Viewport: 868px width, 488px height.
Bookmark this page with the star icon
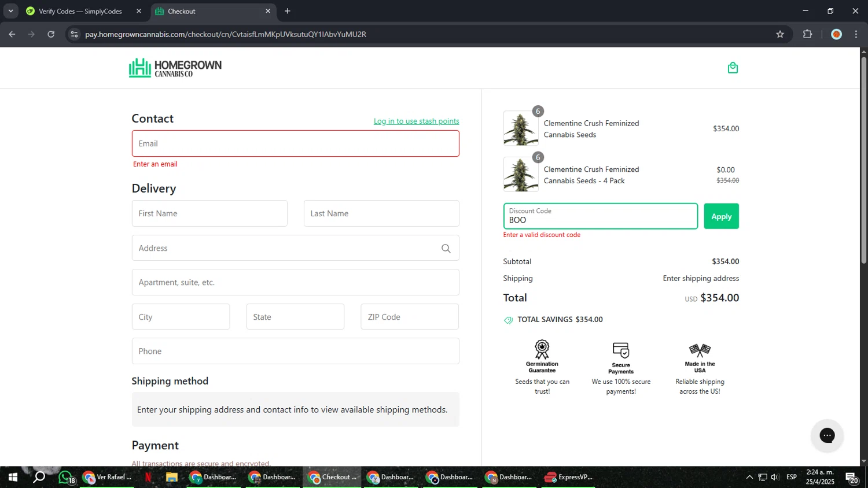[x=780, y=34]
